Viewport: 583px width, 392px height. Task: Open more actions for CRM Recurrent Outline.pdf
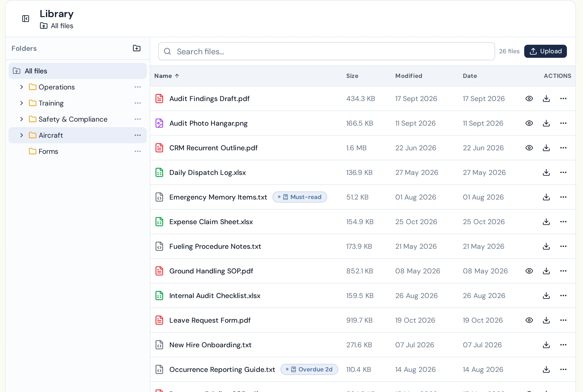(563, 148)
